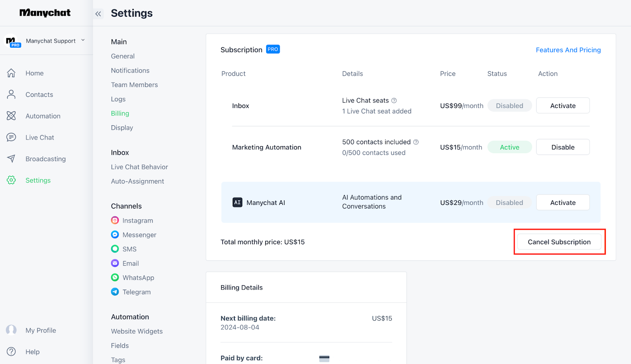This screenshot has height=364, width=631.
Task: Click the Help question mark icon
Action: click(11, 351)
